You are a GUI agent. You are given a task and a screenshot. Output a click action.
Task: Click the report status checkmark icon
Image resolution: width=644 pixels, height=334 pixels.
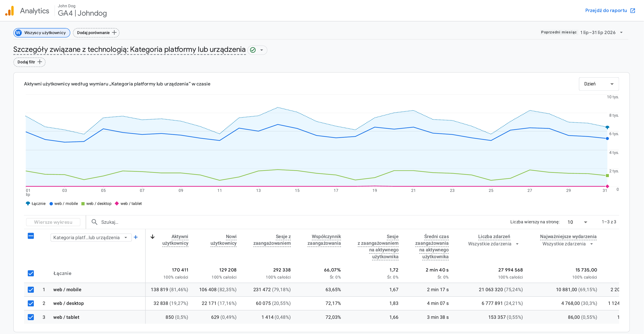tap(253, 50)
